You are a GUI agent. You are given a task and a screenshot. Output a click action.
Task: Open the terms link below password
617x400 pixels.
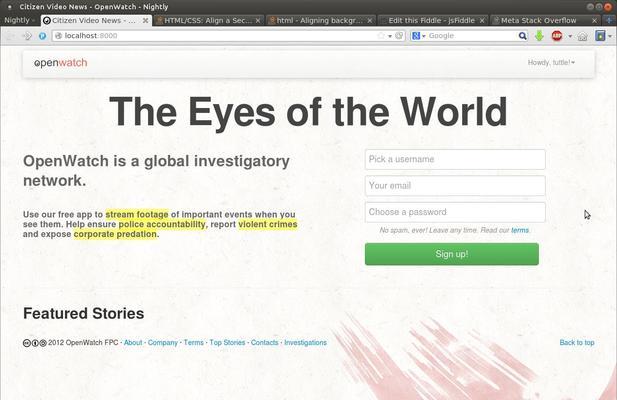520,230
